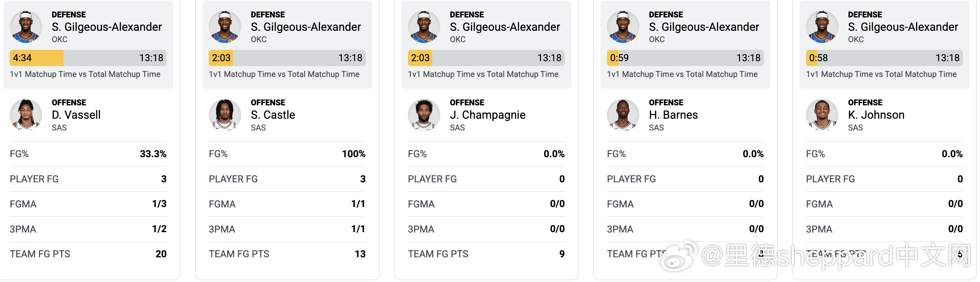This screenshot has width=980, height=282.
Task: Open the S. Castle player name link
Action: (273, 115)
